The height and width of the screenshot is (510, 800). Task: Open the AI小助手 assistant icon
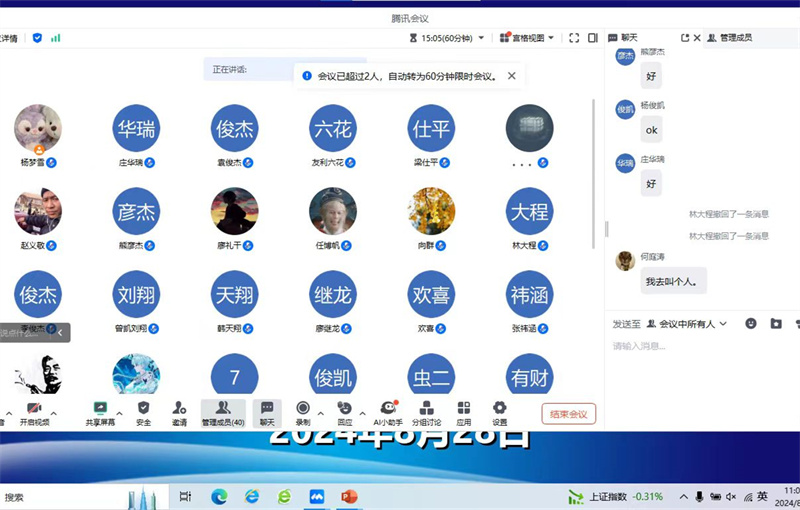click(x=388, y=412)
